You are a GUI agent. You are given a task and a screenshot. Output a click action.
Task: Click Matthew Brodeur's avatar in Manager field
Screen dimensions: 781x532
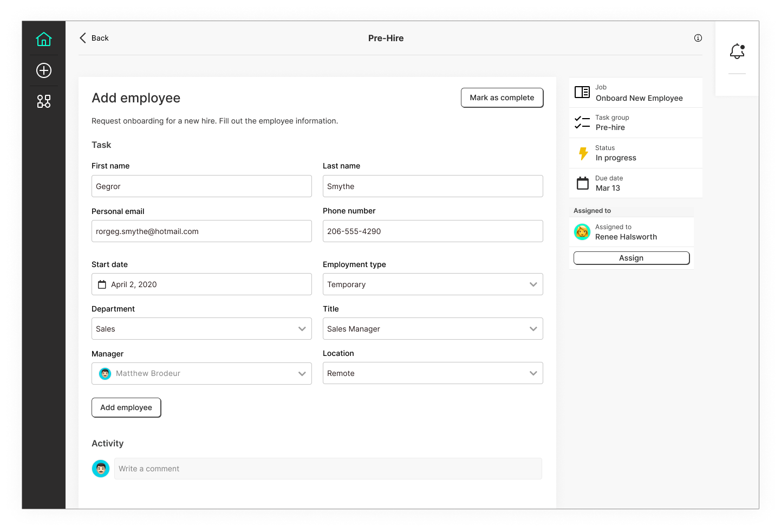point(105,373)
